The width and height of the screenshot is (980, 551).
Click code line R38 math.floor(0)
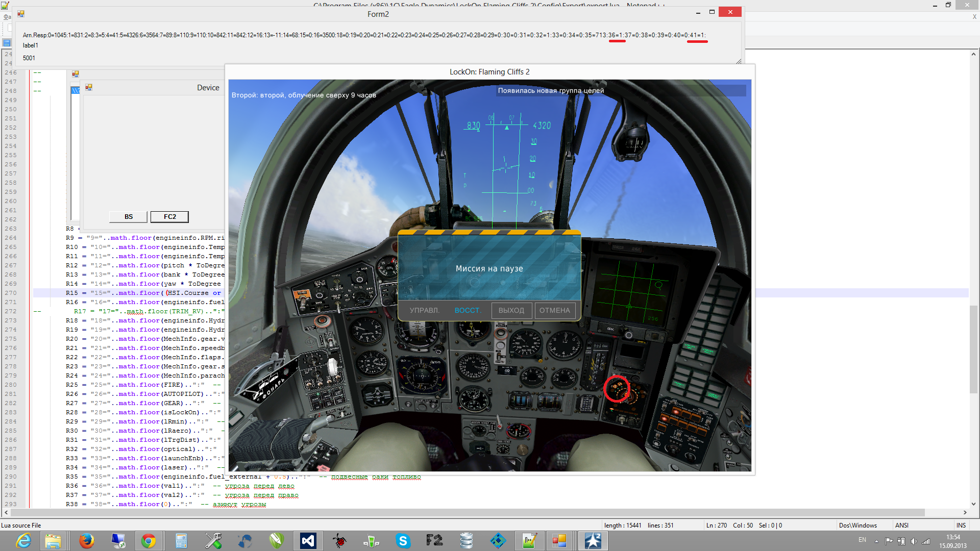coord(166,504)
